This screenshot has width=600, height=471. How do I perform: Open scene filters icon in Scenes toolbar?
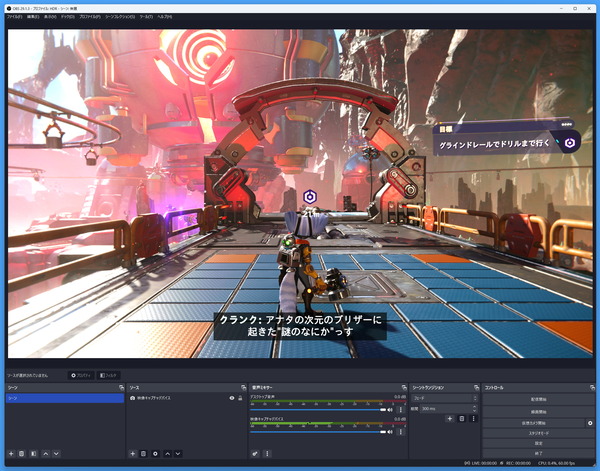[34, 454]
